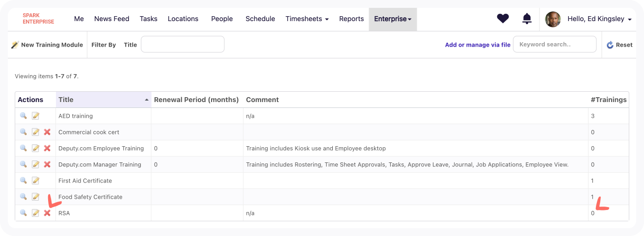Sort table by Title column
The image size is (644, 236).
[x=104, y=100]
